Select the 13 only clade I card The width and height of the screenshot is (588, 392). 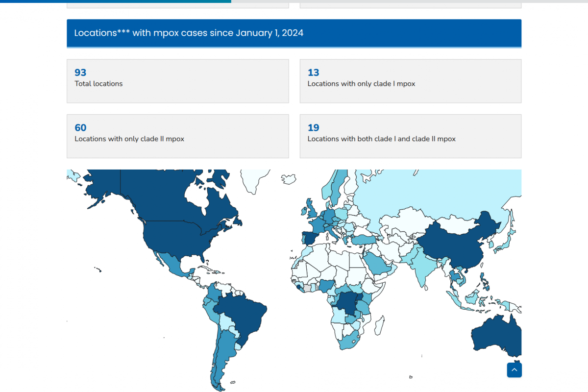tap(410, 81)
